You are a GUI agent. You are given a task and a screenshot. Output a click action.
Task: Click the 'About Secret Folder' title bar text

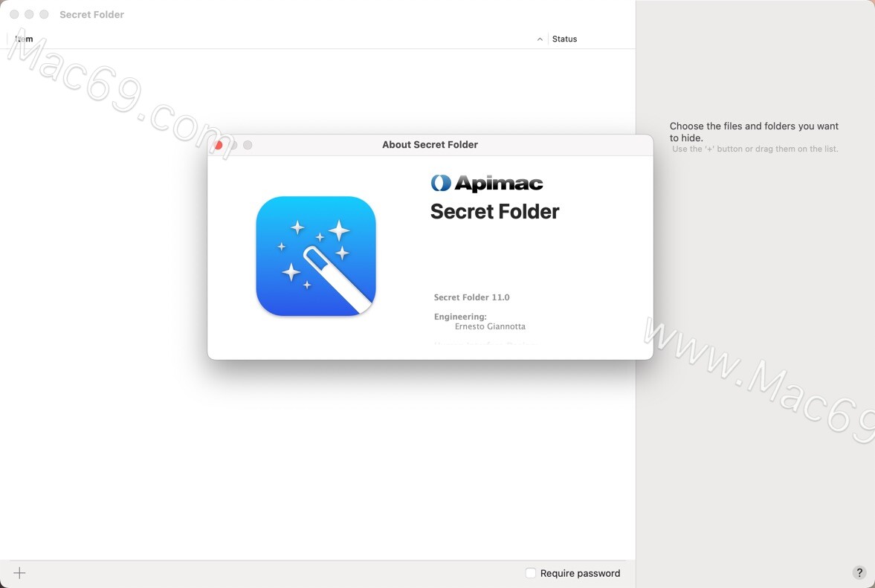point(430,144)
